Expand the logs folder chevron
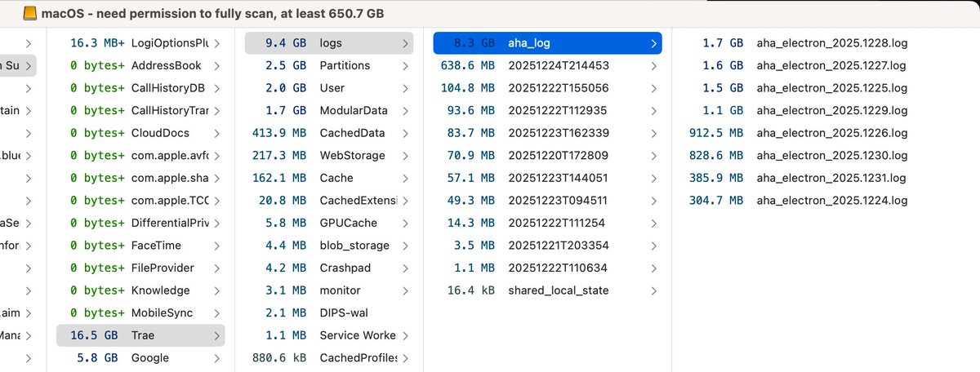 (x=406, y=43)
